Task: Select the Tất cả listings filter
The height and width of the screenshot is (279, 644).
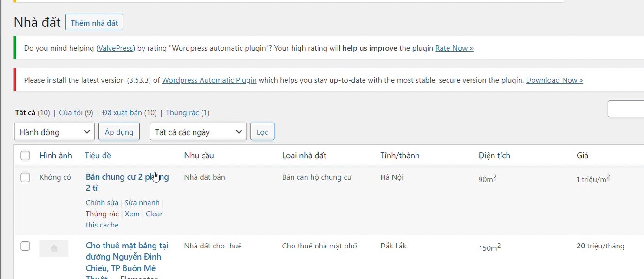Action: click(26, 113)
